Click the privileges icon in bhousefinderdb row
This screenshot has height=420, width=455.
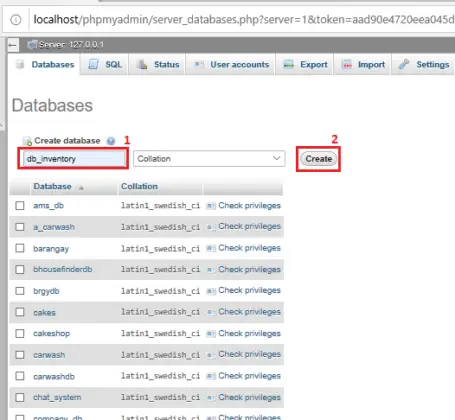click(x=211, y=270)
